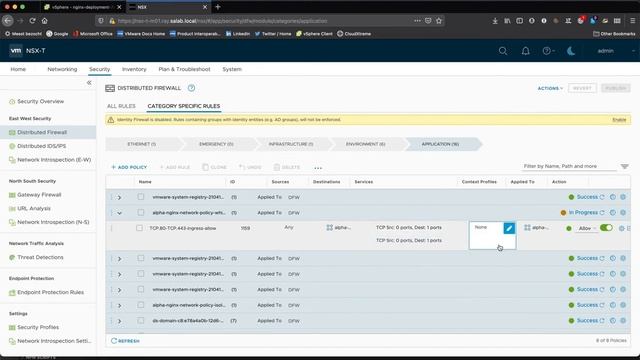Open the Firefox hamburger menu

(x=632, y=20)
